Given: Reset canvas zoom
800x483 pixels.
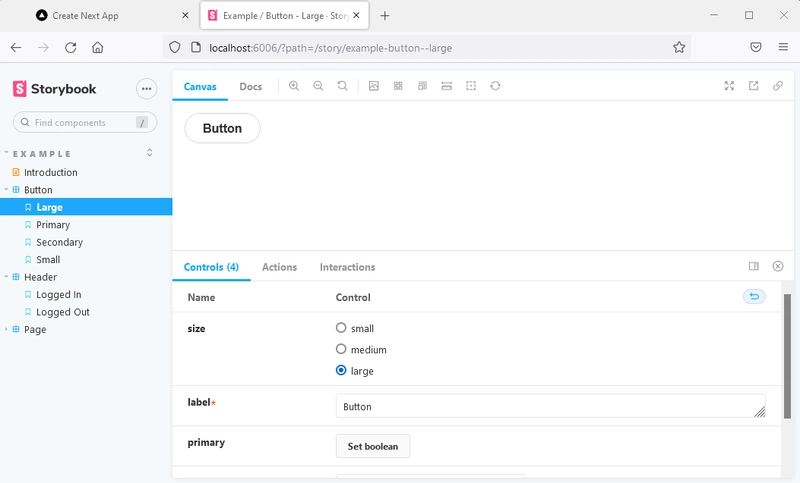Looking at the screenshot, I should [342, 86].
